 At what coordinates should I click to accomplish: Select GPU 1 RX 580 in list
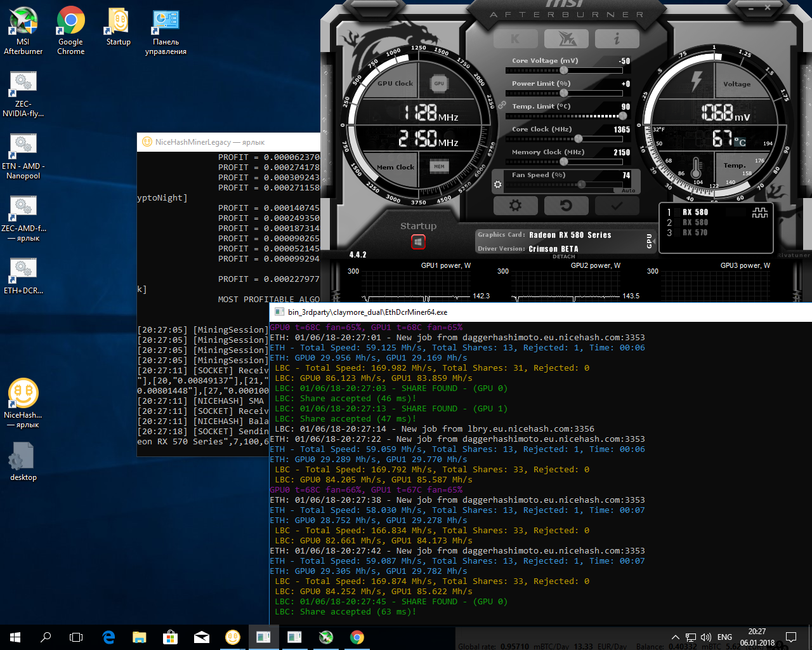[x=695, y=213]
